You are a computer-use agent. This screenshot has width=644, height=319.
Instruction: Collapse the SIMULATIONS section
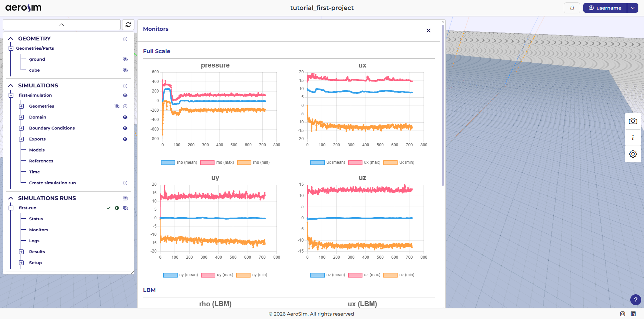pos(11,86)
